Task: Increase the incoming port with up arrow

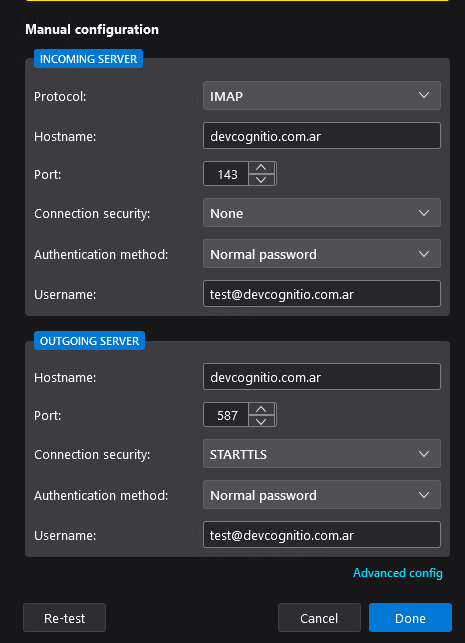Action: [x=261, y=168]
